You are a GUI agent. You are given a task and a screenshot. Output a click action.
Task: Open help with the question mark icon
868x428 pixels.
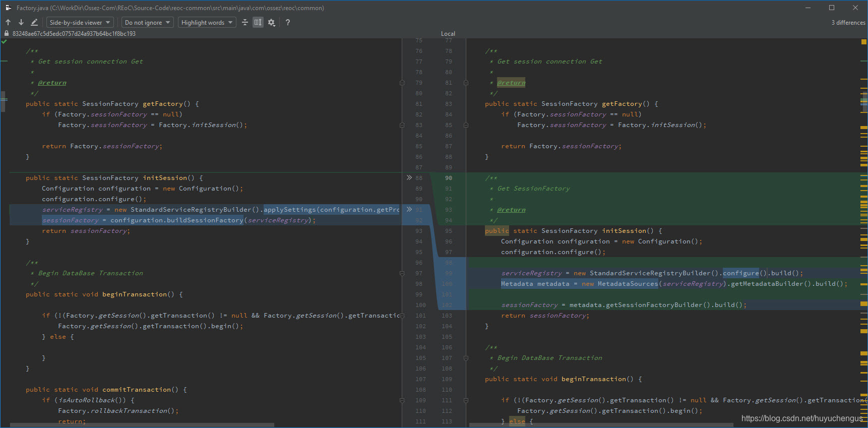tap(288, 22)
